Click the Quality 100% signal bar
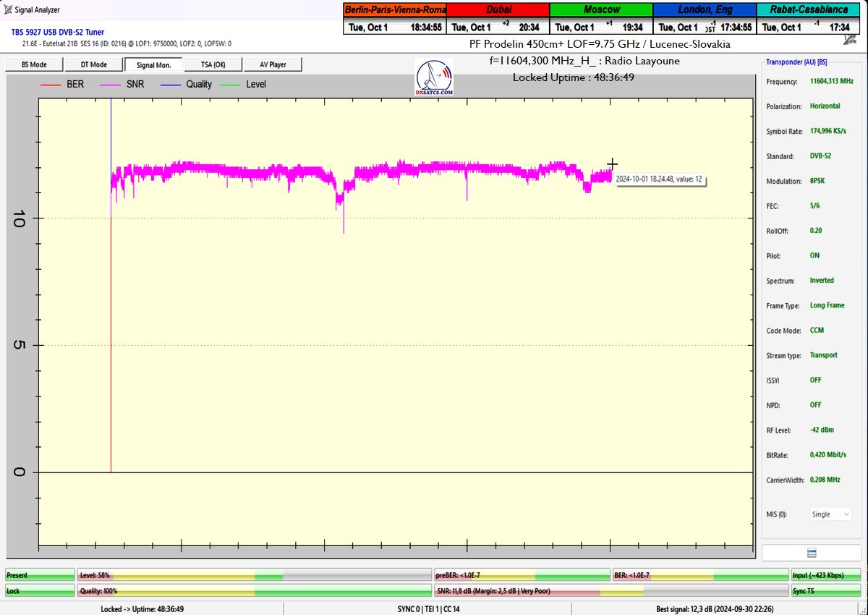This screenshot has width=868, height=615. pyautogui.click(x=254, y=591)
